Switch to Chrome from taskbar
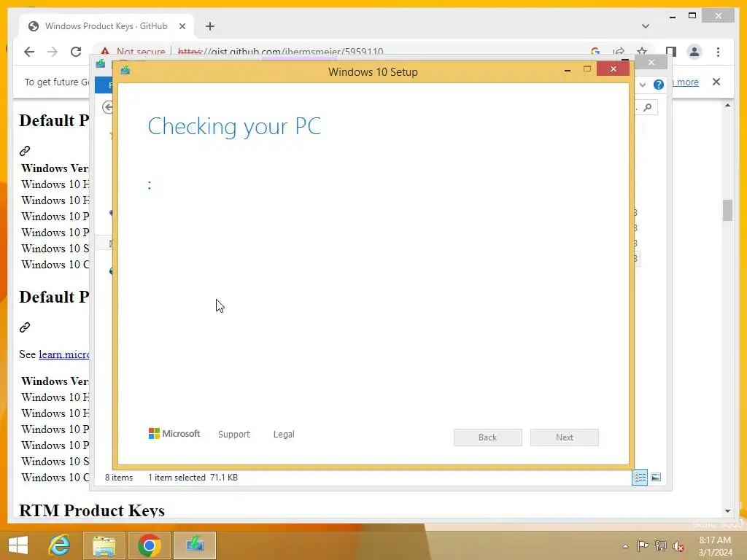Screen dimensions: 747x560 [x=149, y=545]
